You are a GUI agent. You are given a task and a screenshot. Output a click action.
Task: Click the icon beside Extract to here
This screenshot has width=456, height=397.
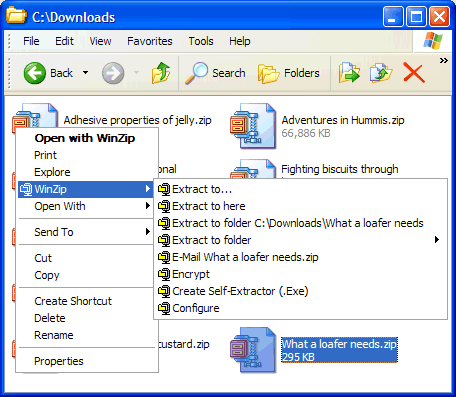coord(164,206)
